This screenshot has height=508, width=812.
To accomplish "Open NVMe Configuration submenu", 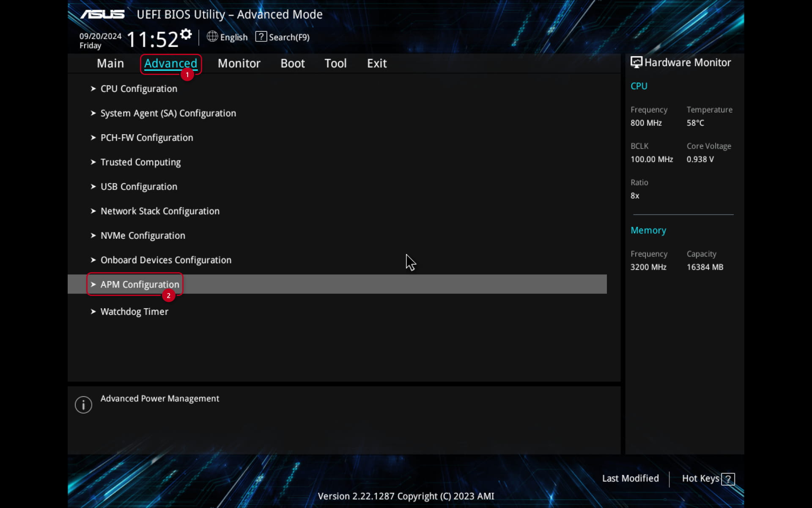I will (x=143, y=236).
